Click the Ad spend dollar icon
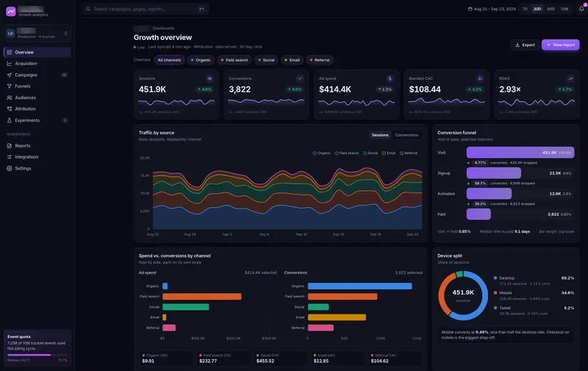588x371 pixels. coord(390,79)
